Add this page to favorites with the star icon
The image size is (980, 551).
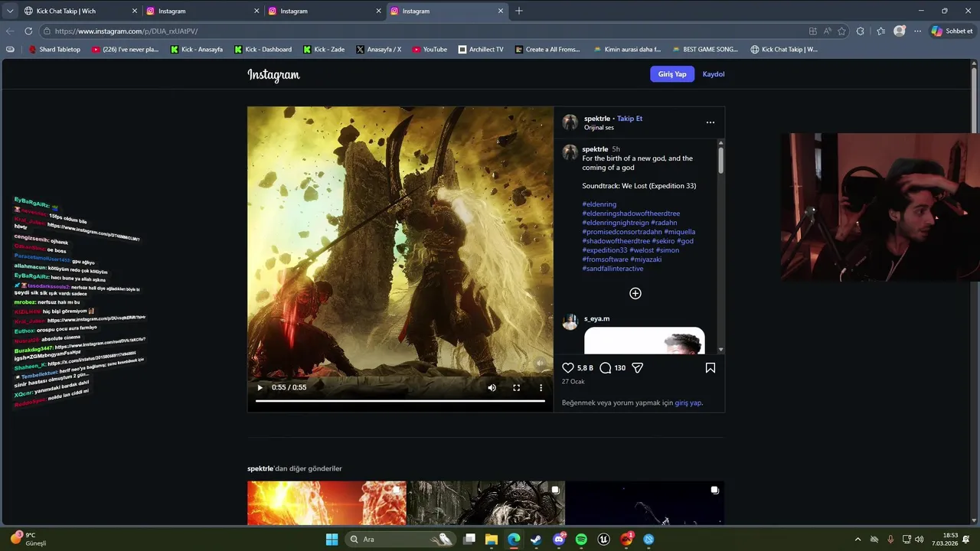[x=842, y=31]
